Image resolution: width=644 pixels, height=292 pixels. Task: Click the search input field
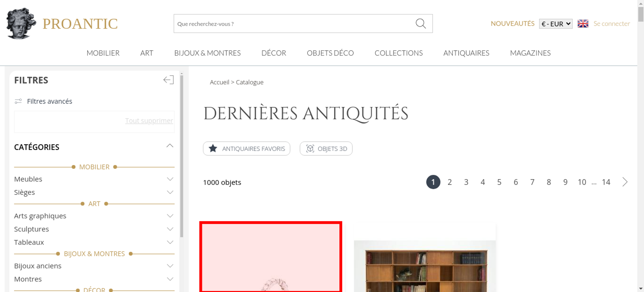pos(293,23)
